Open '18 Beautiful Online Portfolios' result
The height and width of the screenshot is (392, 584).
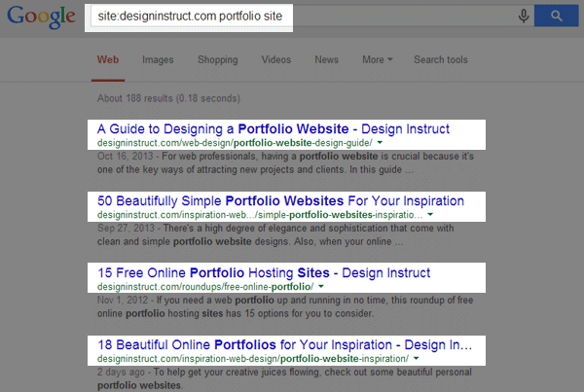click(x=284, y=344)
